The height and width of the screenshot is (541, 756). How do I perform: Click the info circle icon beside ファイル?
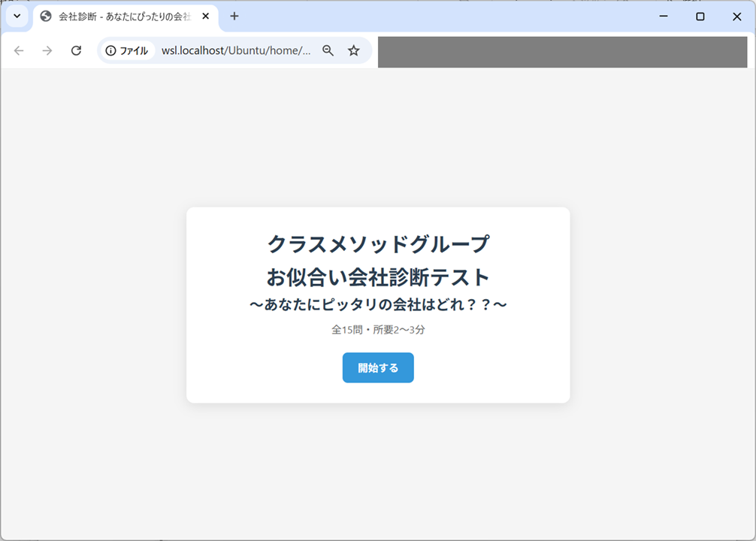pos(110,50)
